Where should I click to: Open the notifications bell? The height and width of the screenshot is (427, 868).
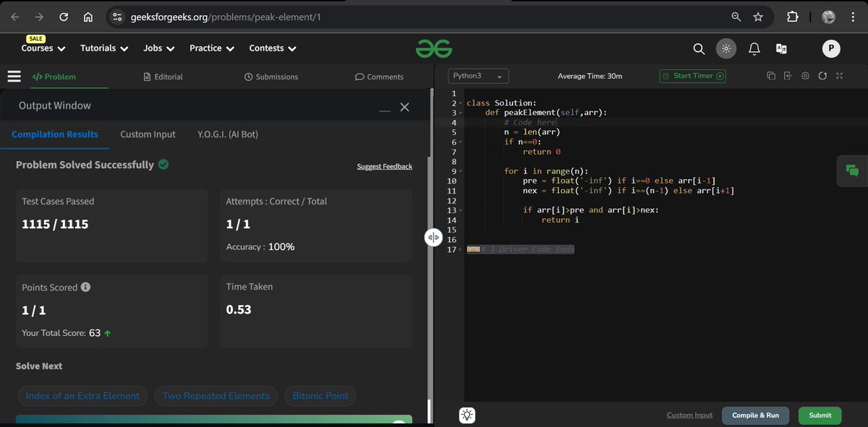[754, 48]
